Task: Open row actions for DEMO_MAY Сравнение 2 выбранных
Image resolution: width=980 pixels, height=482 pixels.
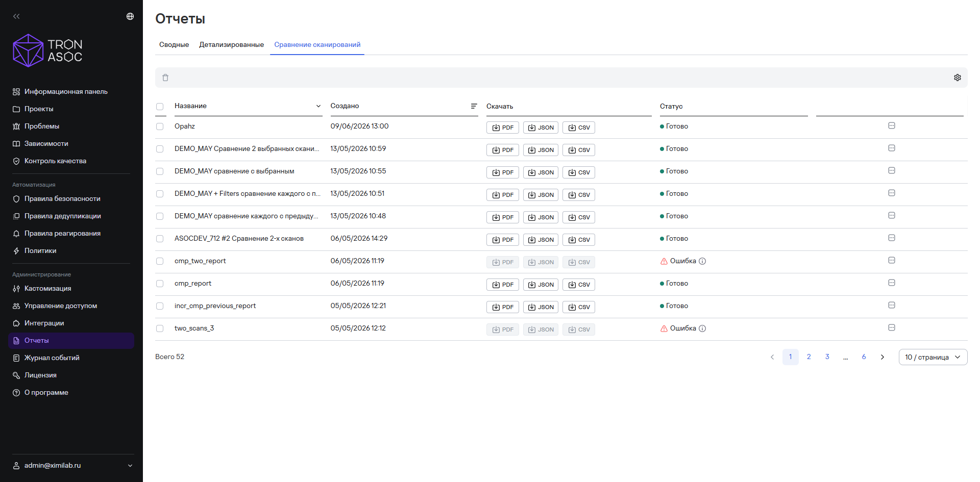Action: [x=892, y=148]
